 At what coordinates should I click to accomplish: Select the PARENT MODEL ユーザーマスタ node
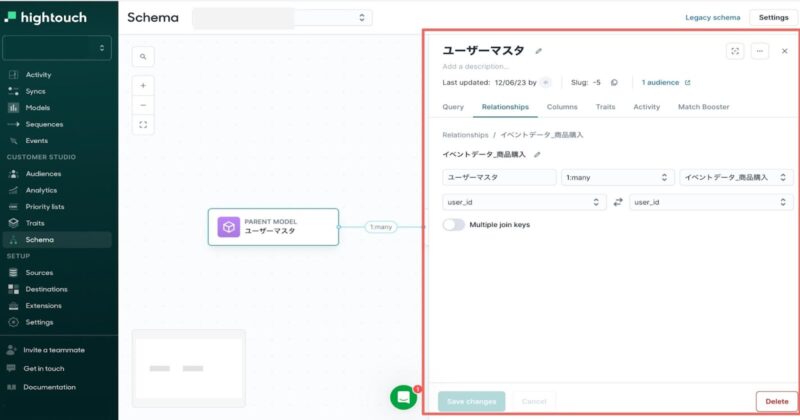coord(273,227)
